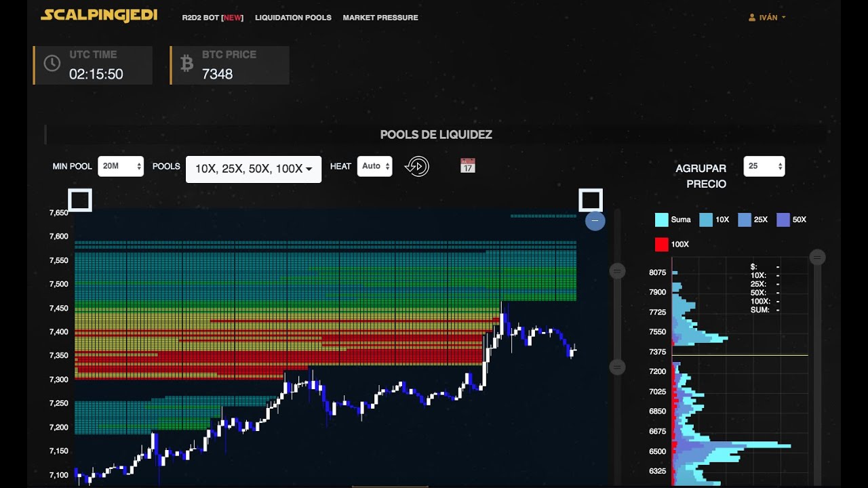The height and width of the screenshot is (488, 868).
Task: Open the calendar date picker icon
Action: (x=468, y=165)
